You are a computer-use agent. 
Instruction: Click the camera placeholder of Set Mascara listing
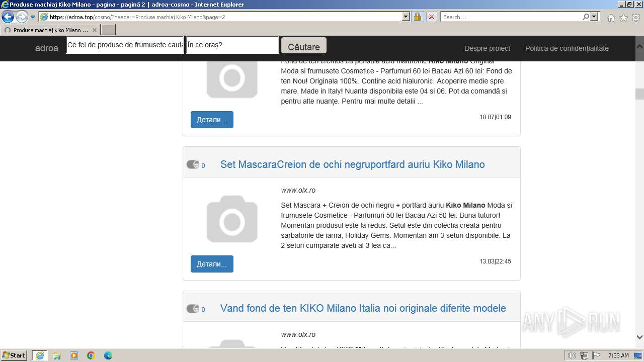tap(232, 219)
